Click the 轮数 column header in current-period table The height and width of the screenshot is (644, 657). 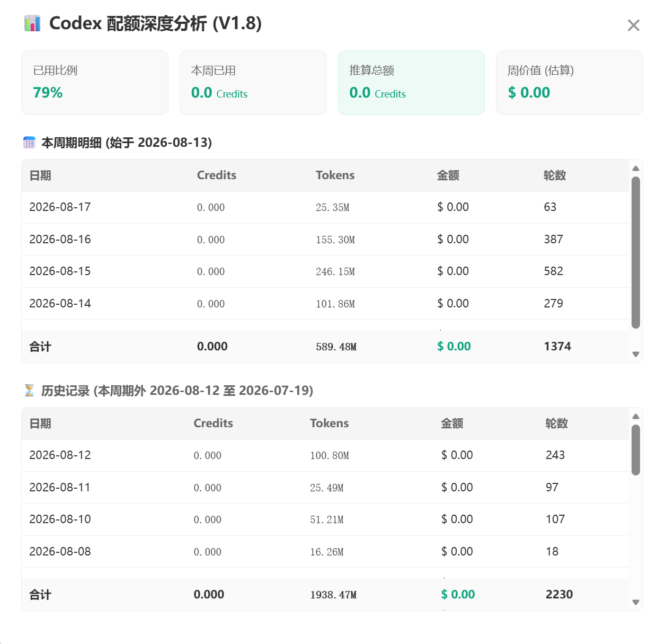coord(555,175)
